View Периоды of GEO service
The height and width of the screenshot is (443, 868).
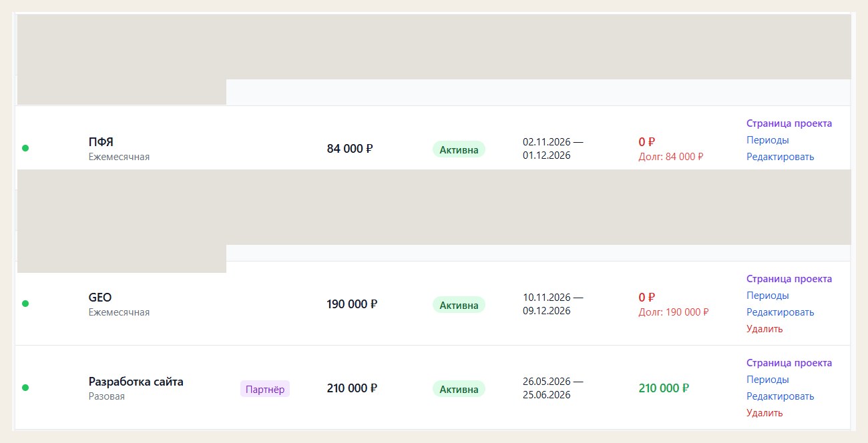coord(768,296)
